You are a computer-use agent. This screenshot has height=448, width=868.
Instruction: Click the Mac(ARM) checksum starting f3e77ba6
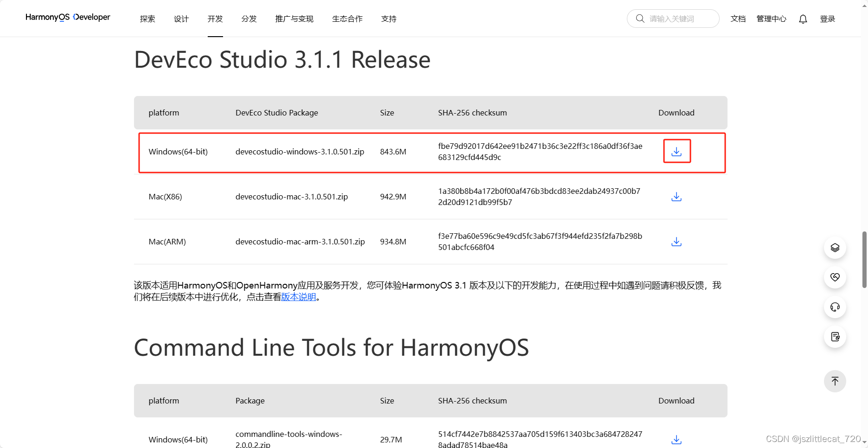pyautogui.click(x=540, y=242)
